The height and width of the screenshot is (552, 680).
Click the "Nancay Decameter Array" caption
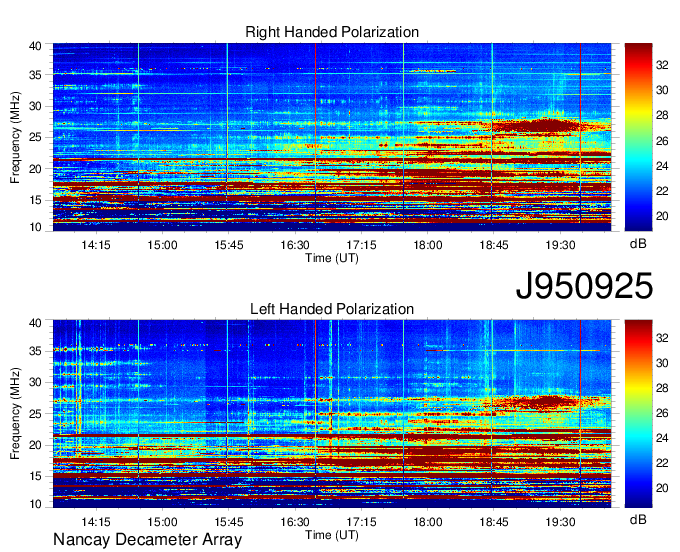pos(147,539)
